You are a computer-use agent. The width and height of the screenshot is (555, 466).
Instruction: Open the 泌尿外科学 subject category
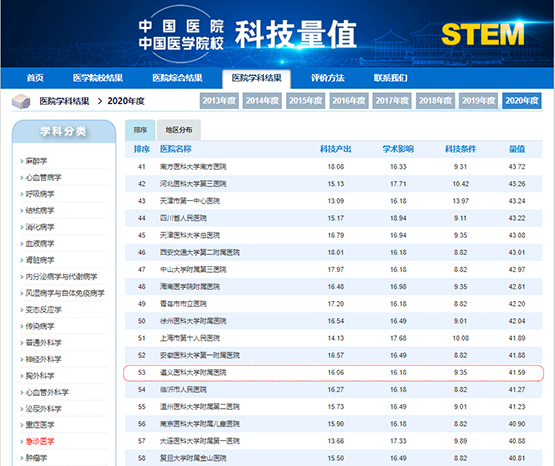click(x=43, y=409)
